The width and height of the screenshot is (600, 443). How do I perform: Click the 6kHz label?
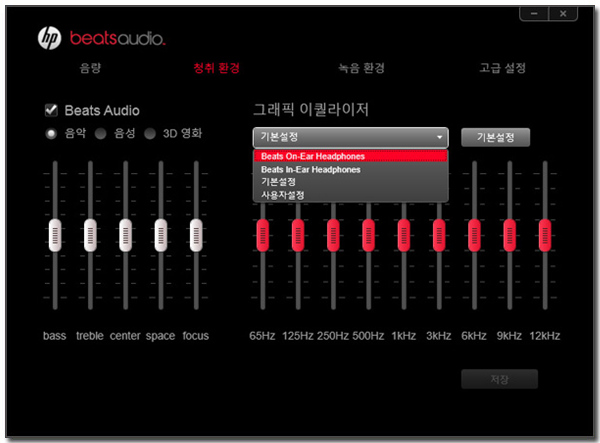coord(474,336)
